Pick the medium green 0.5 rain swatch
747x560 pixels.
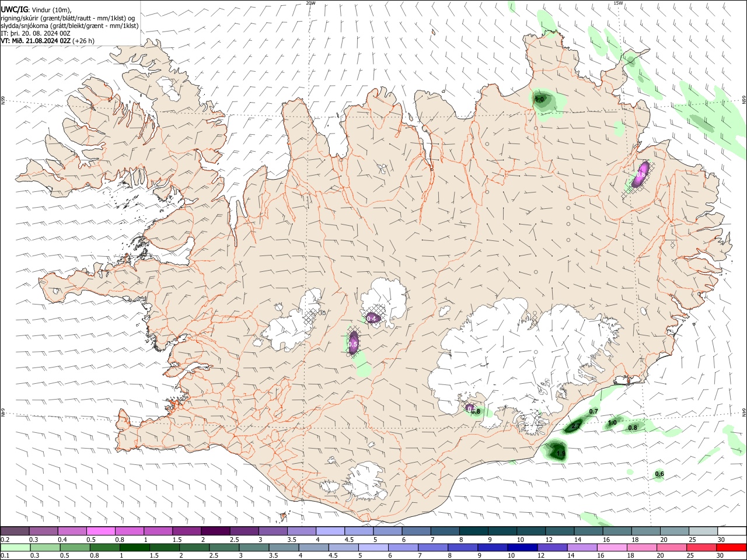click(x=75, y=547)
